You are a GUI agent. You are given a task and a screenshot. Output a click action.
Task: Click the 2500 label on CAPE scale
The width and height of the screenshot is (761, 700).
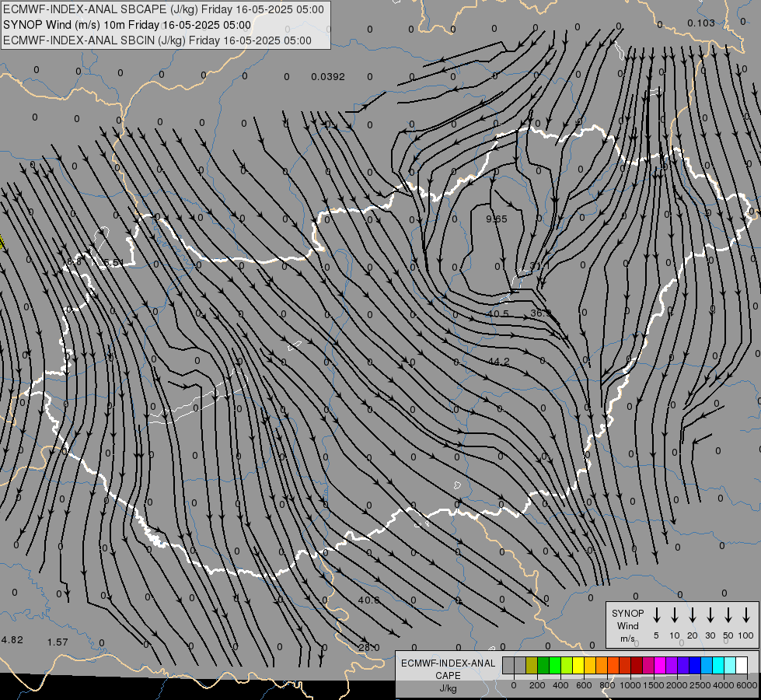click(700, 685)
